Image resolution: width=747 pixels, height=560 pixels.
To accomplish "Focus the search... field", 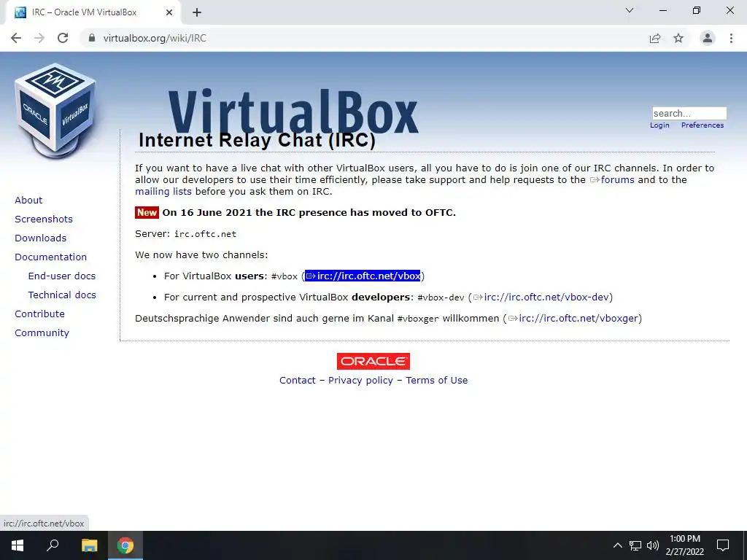I will point(689,113).
